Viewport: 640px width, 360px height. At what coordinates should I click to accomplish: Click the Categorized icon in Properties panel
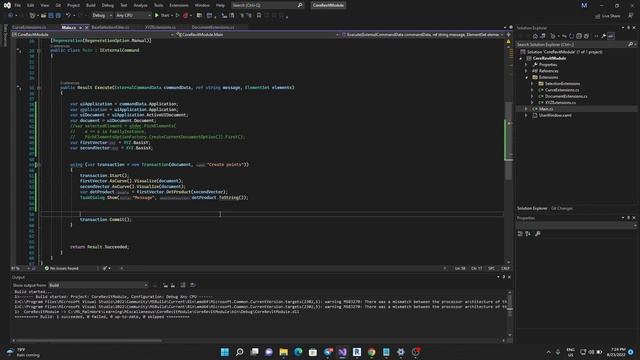pos(520,233)
